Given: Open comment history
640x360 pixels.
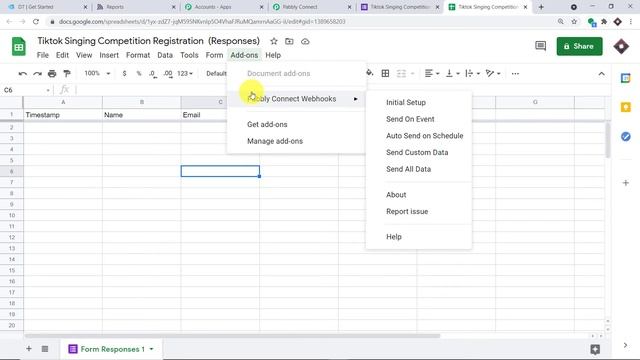Looking at the screenshot, I should (540, 46).
